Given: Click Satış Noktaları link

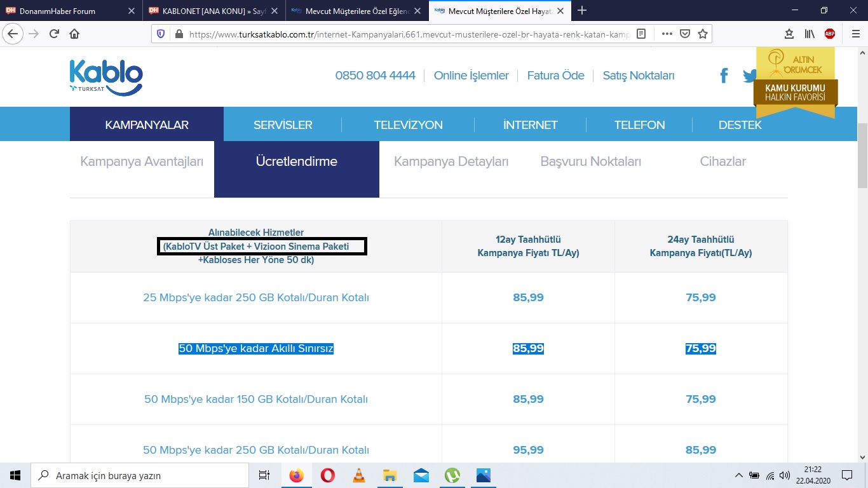Looking at the screenshot, I should (639, 76).
